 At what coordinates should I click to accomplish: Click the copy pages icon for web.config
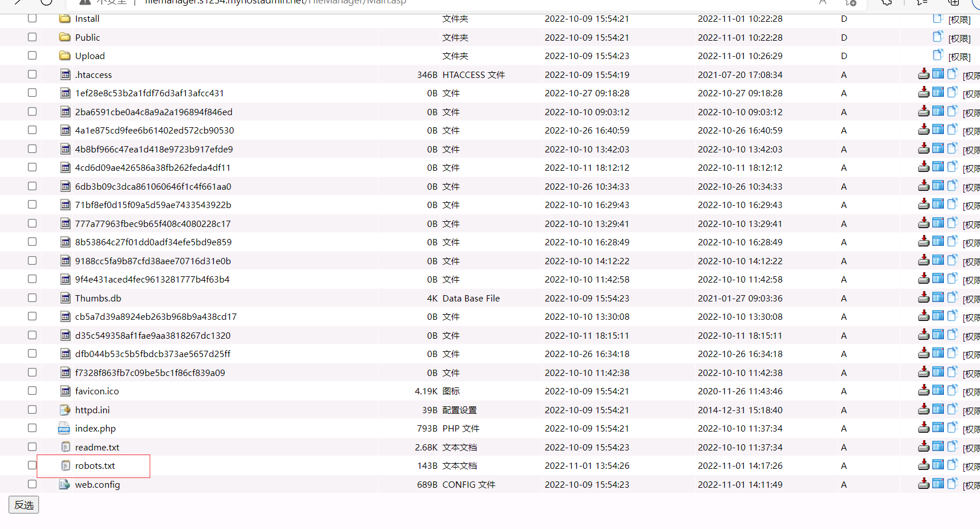952,484
